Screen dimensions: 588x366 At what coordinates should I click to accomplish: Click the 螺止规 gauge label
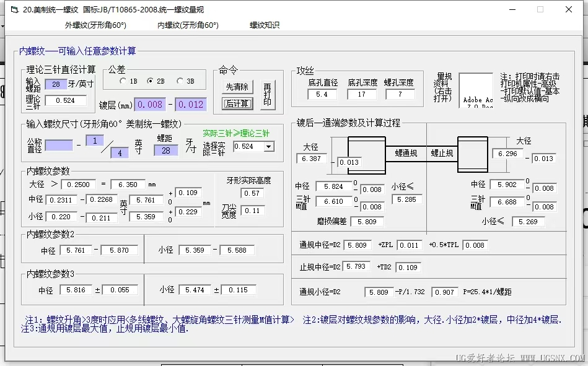[x=442, y=153]
